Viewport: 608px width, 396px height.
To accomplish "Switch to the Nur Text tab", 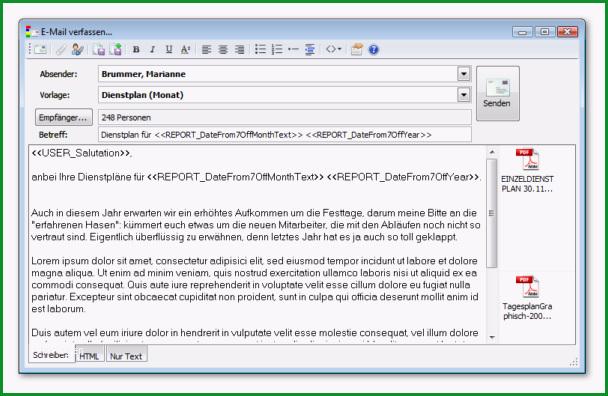I will (x=126, y=356).
